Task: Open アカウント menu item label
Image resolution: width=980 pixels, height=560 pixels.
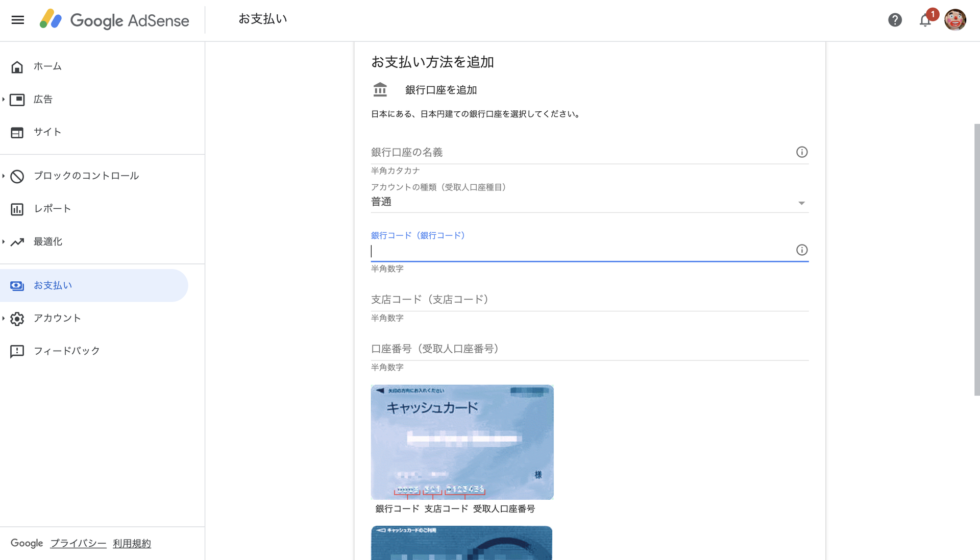Action: click(57, 318)
